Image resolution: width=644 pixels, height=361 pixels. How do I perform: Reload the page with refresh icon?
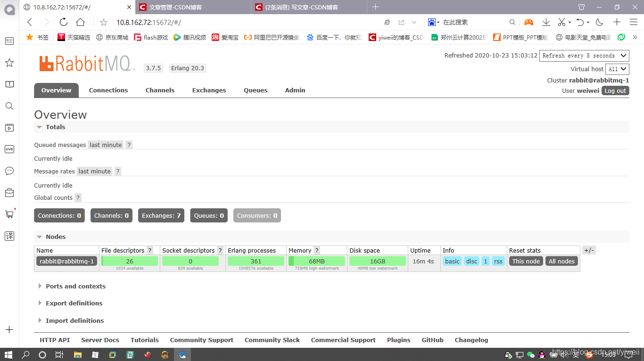pyautogui.click(x=64, y=22)
